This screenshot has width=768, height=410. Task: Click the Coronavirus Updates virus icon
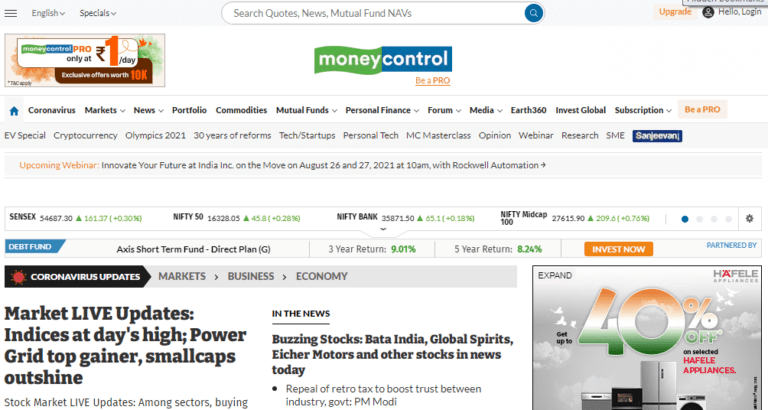click(x=18, y=277)
